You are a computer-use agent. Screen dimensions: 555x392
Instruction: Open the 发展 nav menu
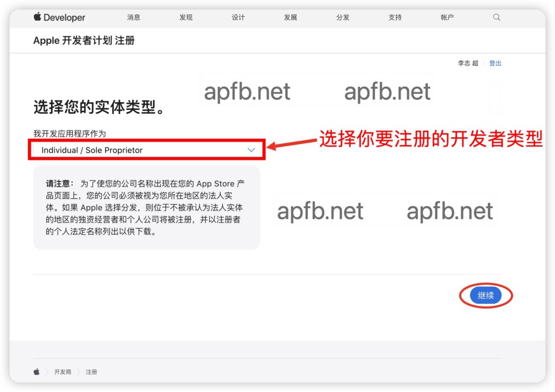[291, 17]
